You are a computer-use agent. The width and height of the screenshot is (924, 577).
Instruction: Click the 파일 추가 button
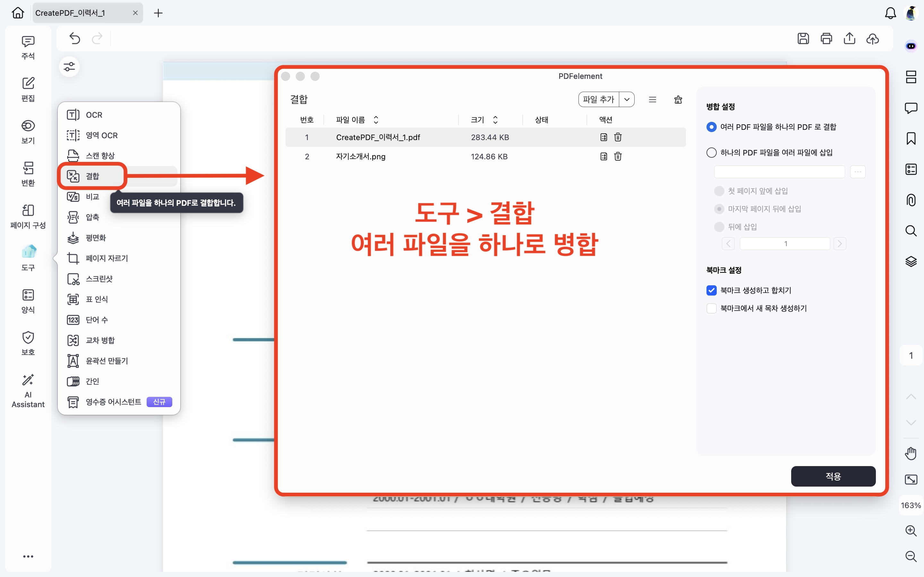click(598, 100)
